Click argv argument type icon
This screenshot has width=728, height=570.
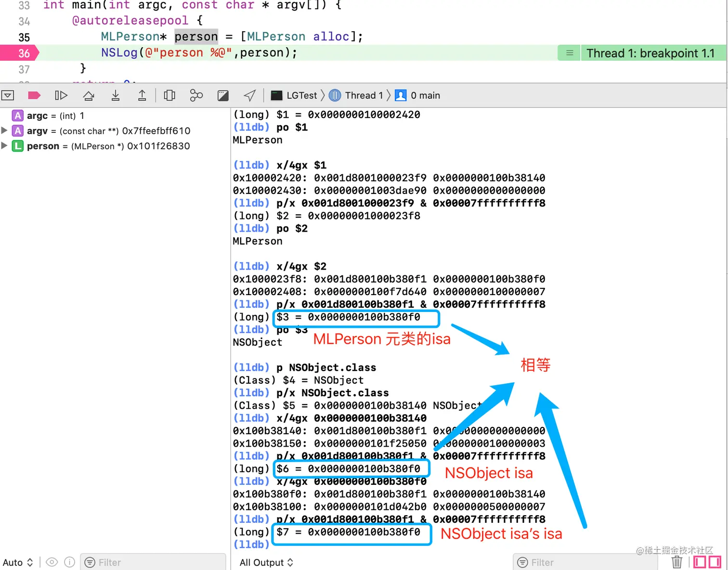point(18,130)
